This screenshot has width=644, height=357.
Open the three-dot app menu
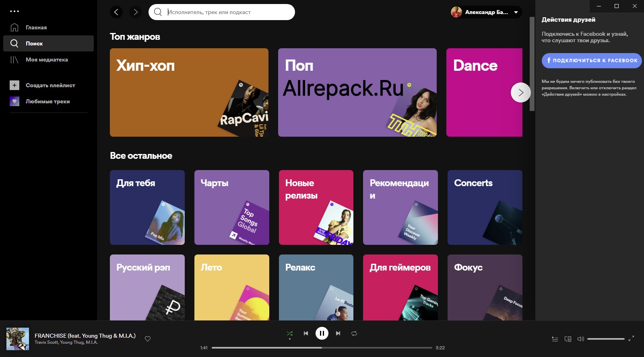[x=14, y=11]
